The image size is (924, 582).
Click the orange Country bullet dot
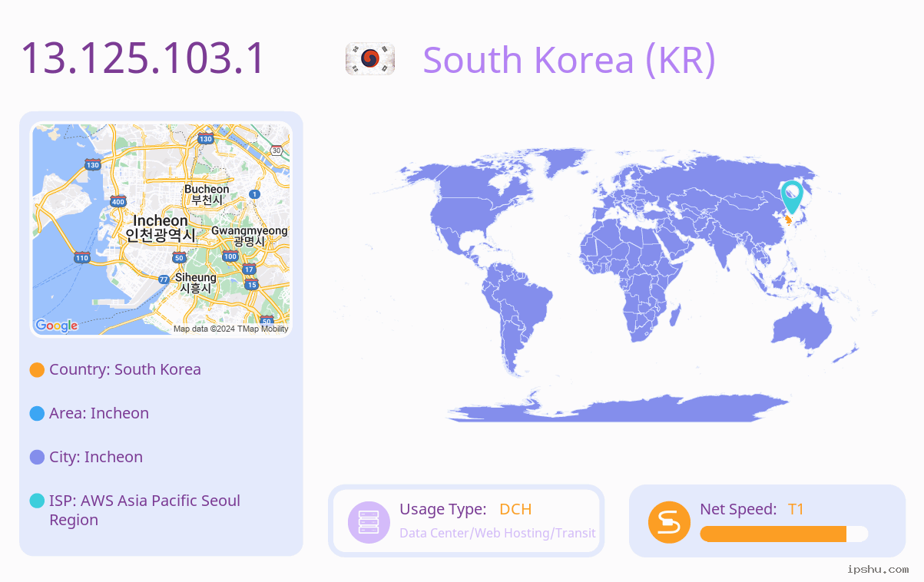(x=37, y=370)
